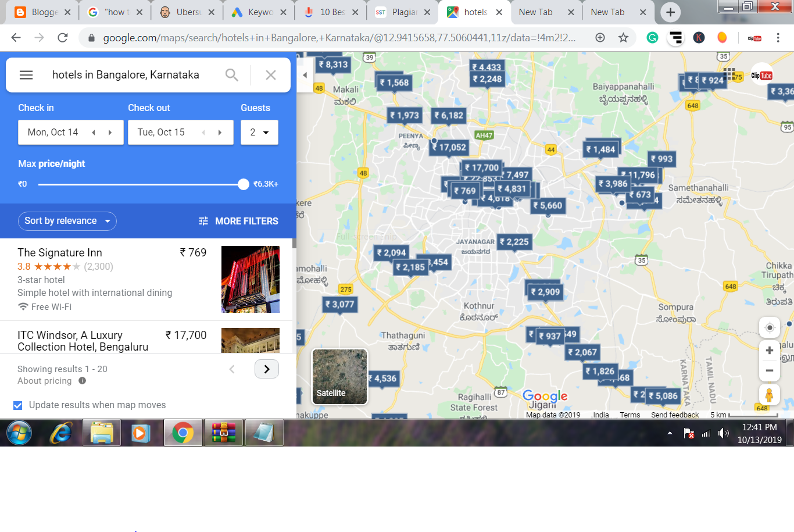Click the About pricing info icon
The image size is (794, 532).
tap(82, 381)
